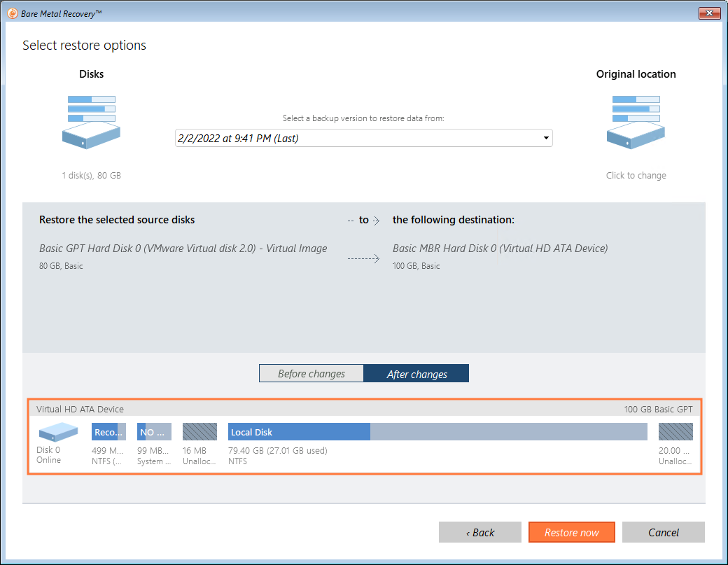Click the source Disks server icon
This screenshot has height=565, width=728.
pos(91,122)
